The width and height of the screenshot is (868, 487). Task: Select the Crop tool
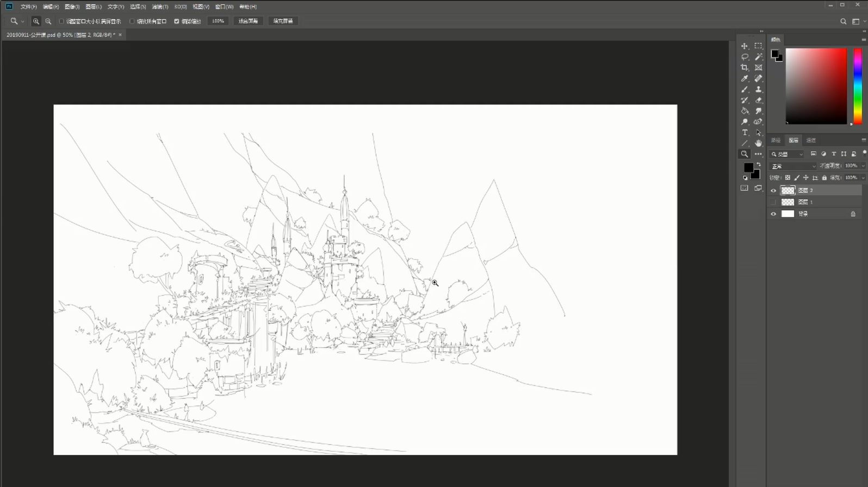pyautogui.click(x=745, y=68)
